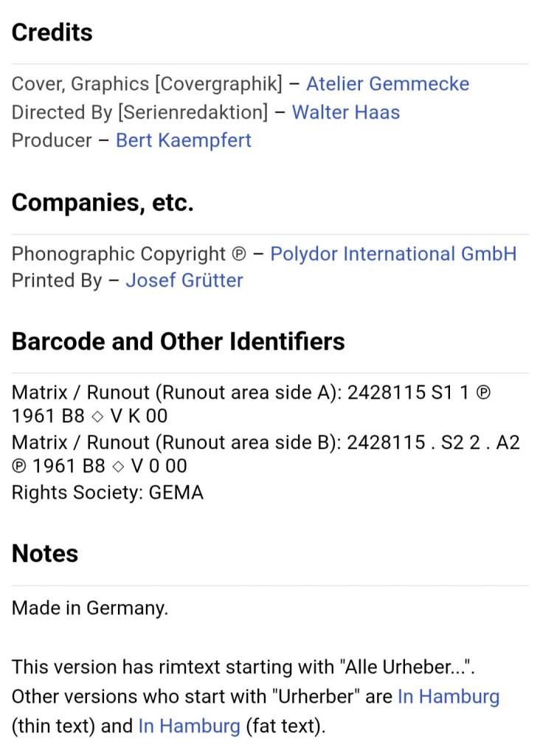The width and height of the screenshot is (540, 756).
Task: Open Walter Haas artist page link
Action: (x=345, y=112)
